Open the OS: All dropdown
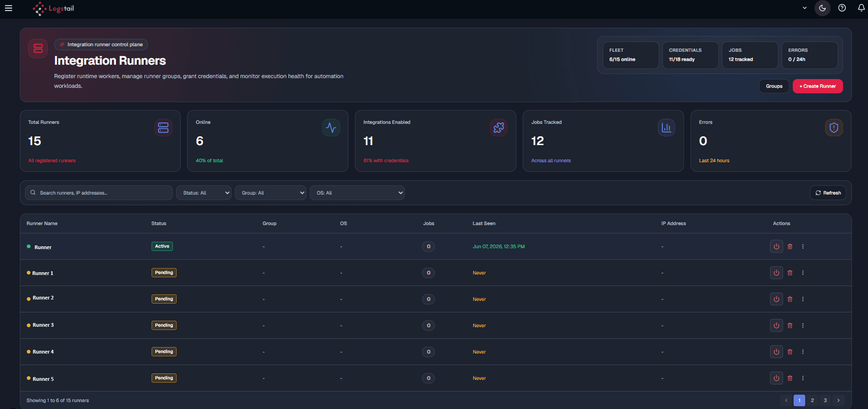 click(357, 193)
